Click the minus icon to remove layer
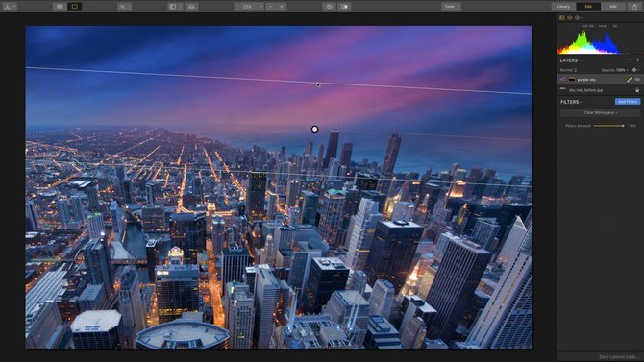The width and height of the screenshot is (644, 362). pyautogui.click(x=628, y=60)
